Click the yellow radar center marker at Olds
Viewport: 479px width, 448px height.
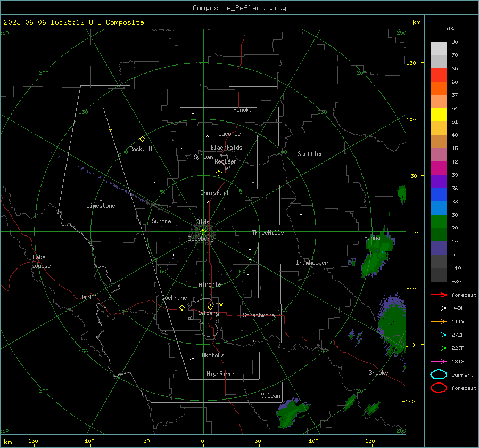pyautogui.click(x=203, y=232)
